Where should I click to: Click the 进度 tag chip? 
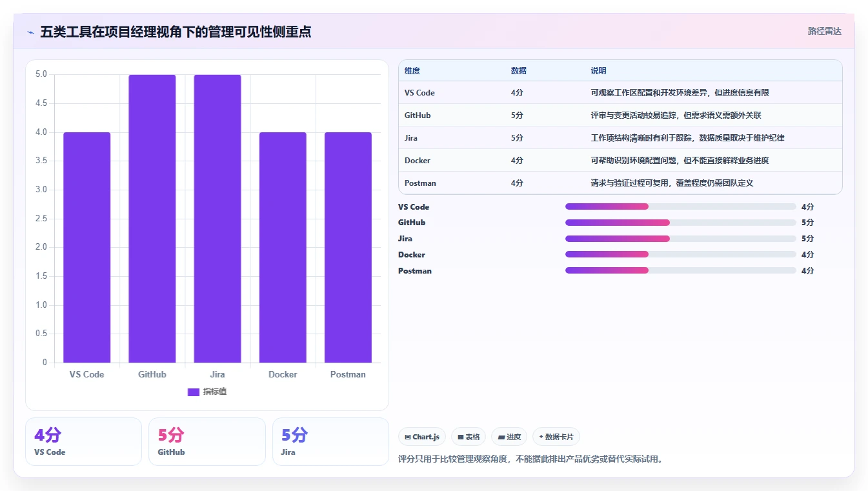coord(509,437)
